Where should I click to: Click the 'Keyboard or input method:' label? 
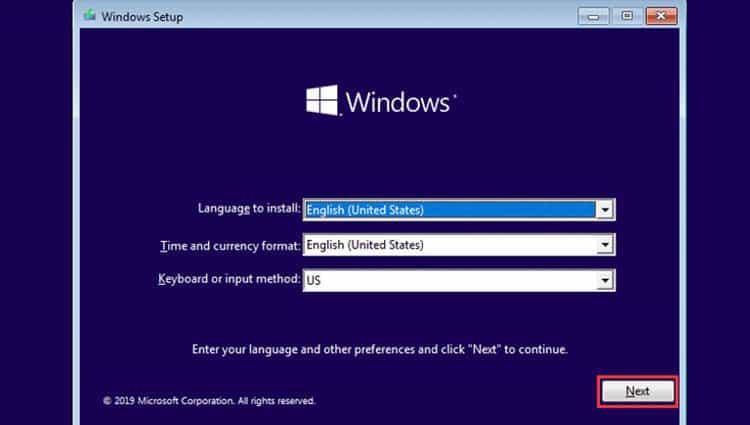tap(229, 279)
